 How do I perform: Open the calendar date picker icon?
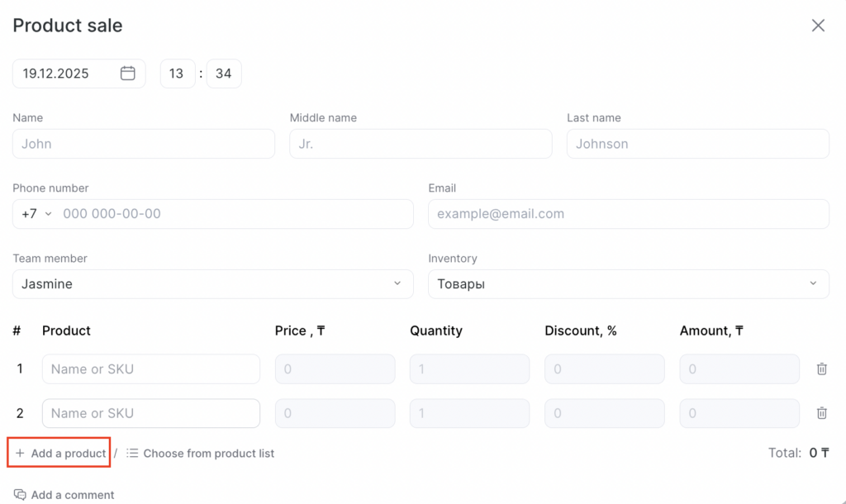[128, 74]
